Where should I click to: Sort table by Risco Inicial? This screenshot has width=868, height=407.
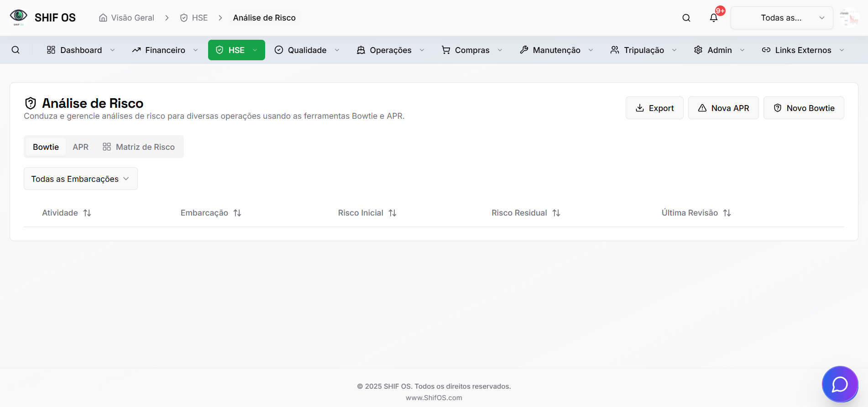pos(392,213)
